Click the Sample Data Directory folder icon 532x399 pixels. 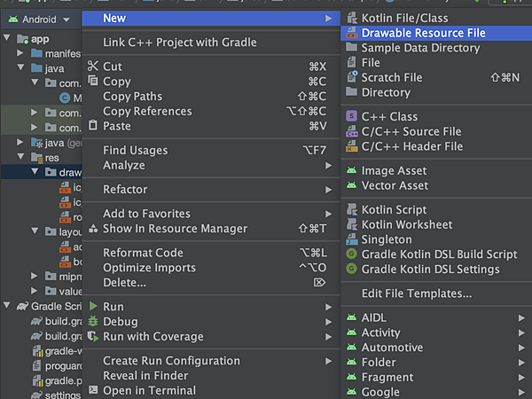(x=351, y=47)
